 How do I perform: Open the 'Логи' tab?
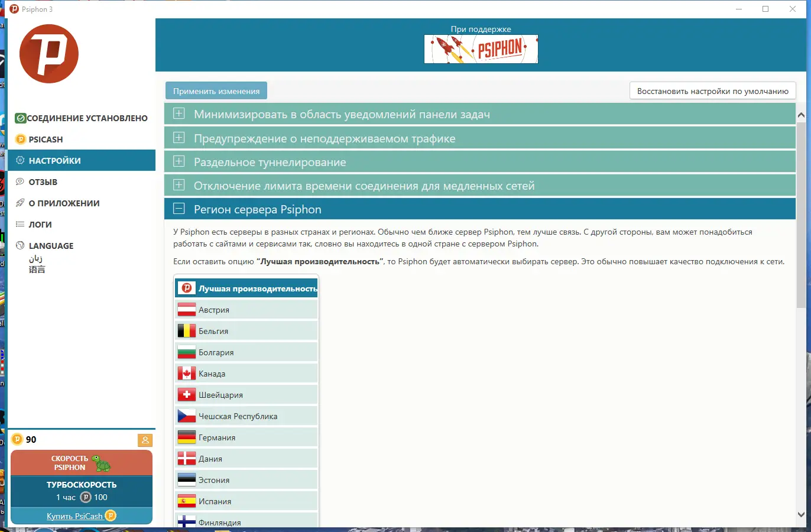[x=82, y=225]
